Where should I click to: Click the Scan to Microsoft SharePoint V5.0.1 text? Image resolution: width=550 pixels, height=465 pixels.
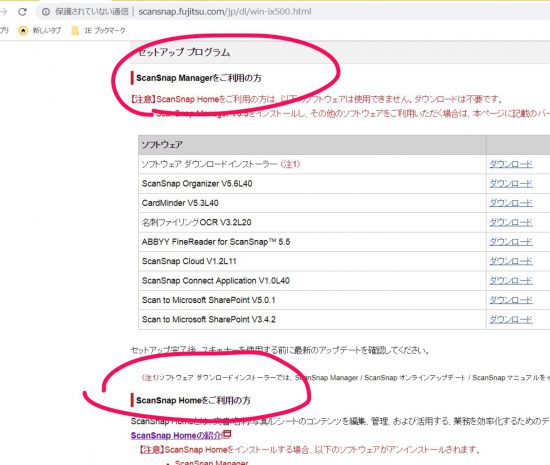(x=208, y=300)
